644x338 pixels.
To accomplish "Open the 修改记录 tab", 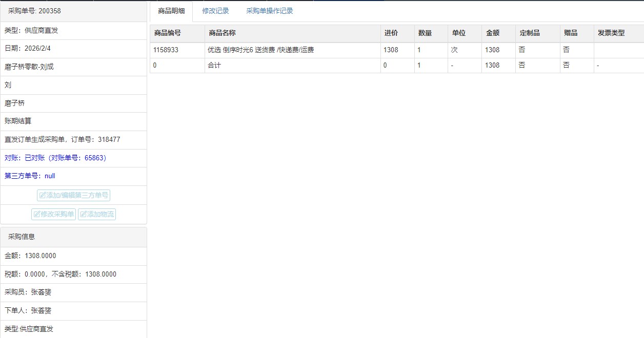I will point(215,11).
